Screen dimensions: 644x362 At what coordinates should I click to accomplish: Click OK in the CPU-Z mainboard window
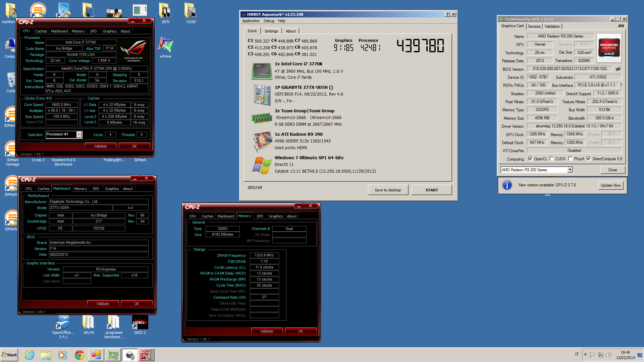(x=137, y=304)
